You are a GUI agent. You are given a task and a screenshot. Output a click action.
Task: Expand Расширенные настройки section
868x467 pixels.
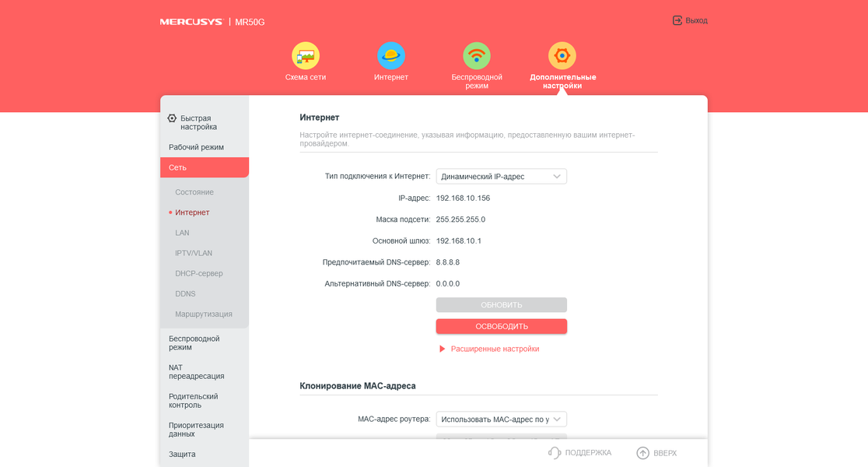click(489, 349)
